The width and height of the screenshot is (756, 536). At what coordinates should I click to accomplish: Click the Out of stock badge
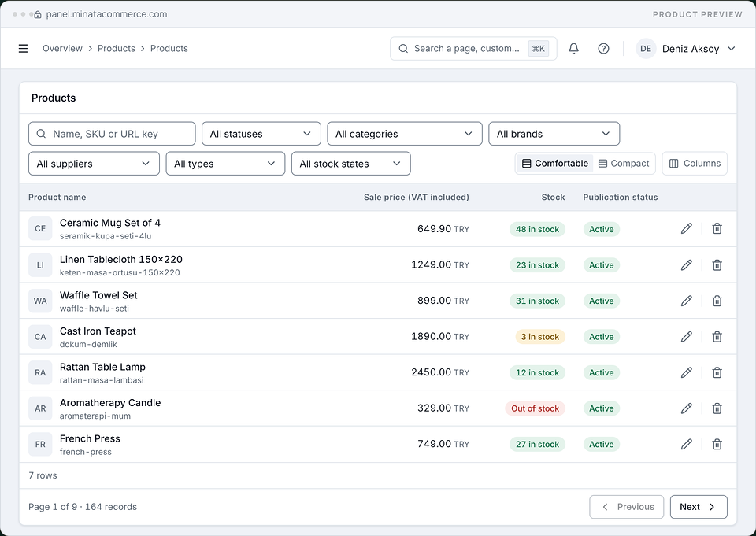pos(535,408)
